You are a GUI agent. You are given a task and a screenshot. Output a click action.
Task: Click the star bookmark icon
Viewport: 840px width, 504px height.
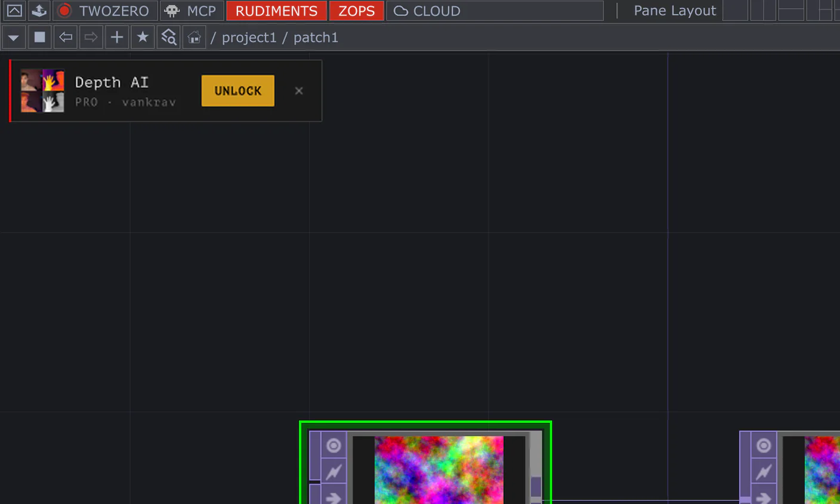click(x=143, y=38)
